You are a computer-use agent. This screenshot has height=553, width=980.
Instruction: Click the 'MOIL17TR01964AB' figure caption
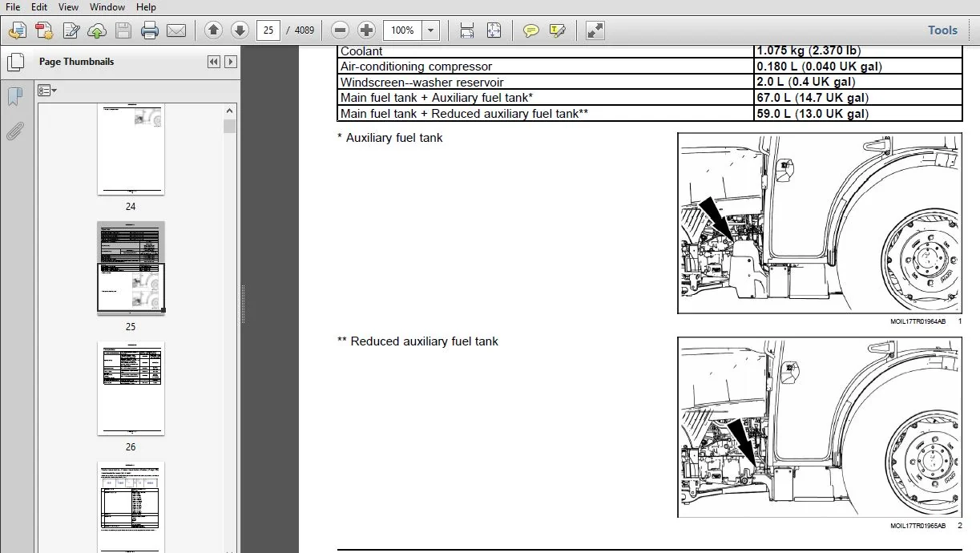917,321
